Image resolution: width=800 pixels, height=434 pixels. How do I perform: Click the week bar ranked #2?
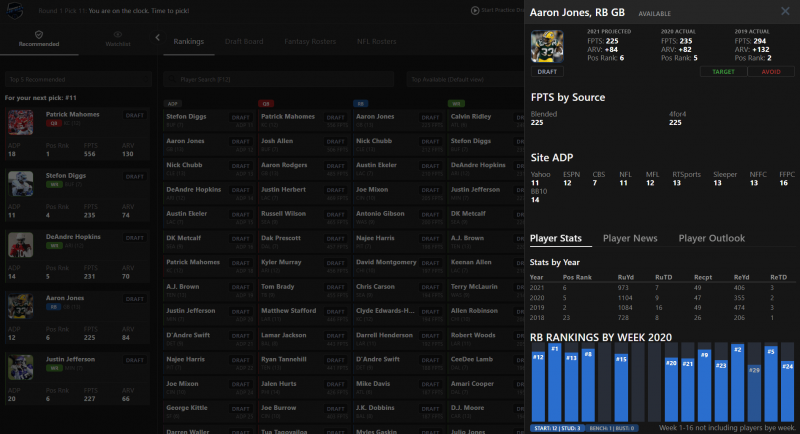(737, 382)
